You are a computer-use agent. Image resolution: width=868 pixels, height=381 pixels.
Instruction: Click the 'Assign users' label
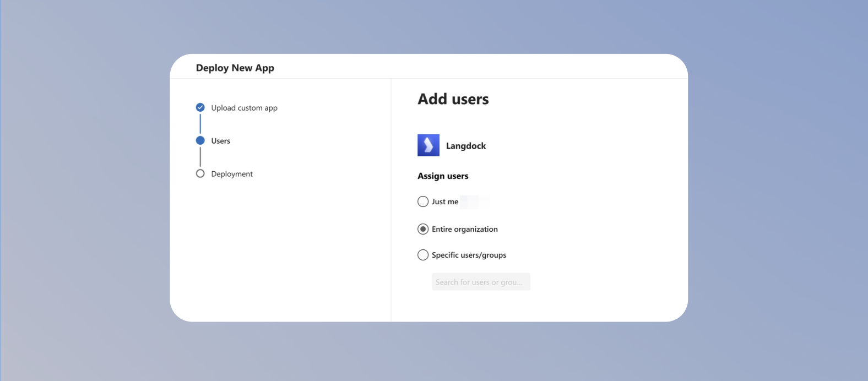click(443, 176)
